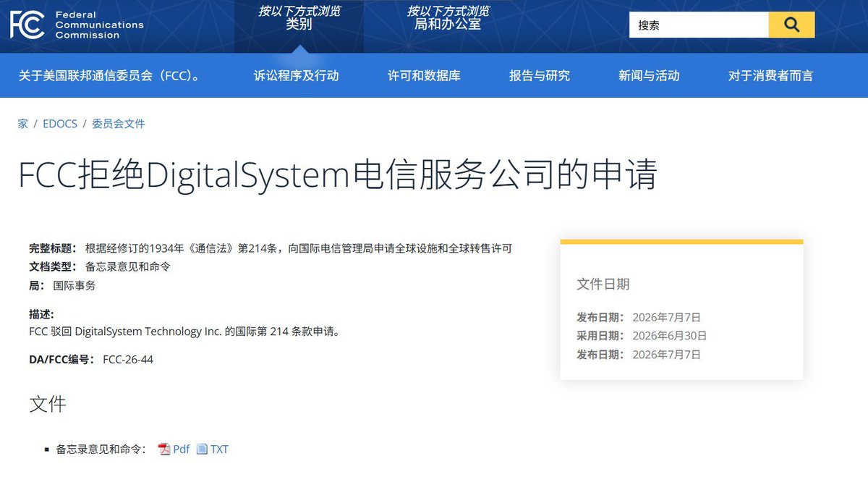
Task: Open the 报告与研究 menu
Action: pyautogui.click(x=540, y=76)
